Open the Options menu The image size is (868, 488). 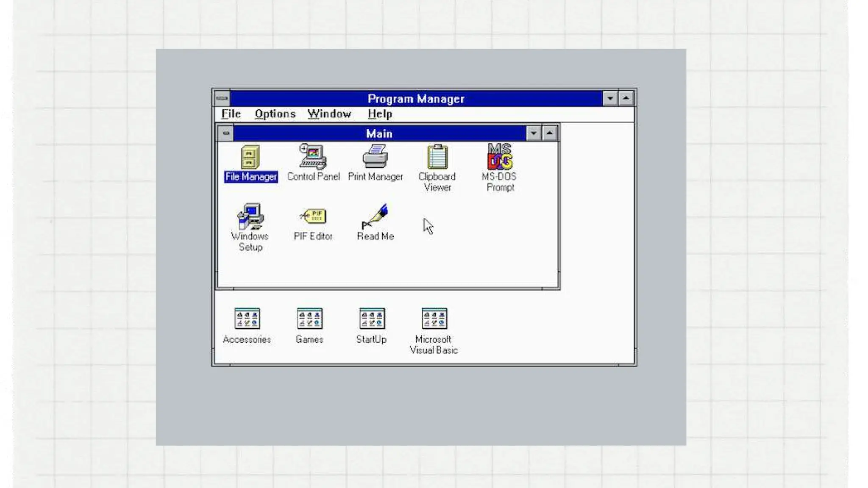tap(275, 114)
